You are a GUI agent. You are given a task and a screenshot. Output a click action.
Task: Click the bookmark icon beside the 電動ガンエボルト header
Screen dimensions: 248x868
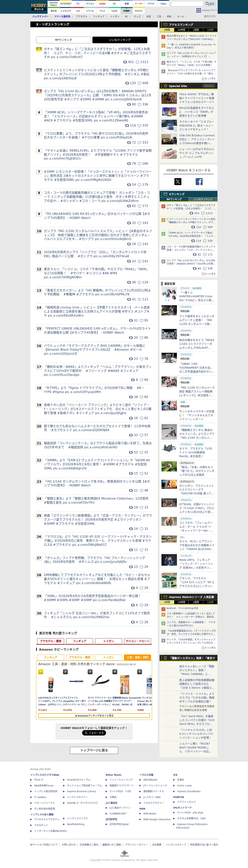(165, 658)
